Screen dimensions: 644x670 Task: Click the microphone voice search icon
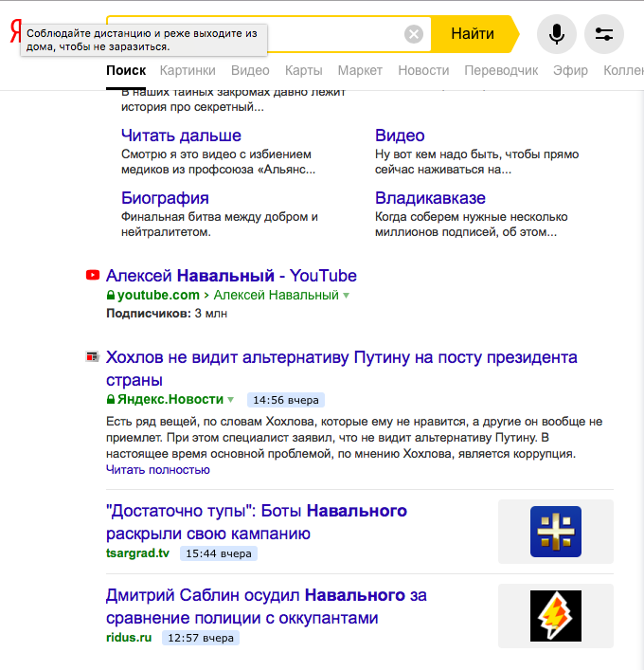click(x=557, y=34)
